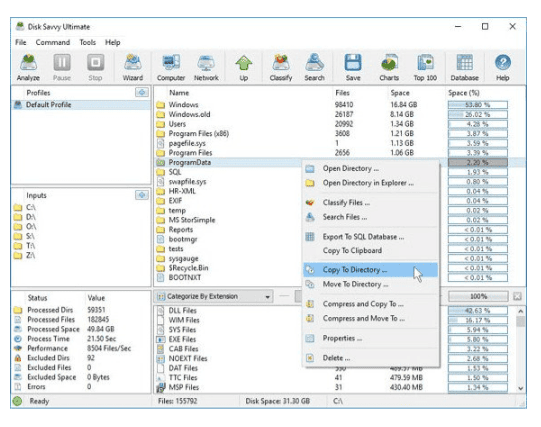Select the C:\ input directory

(25, 207)
